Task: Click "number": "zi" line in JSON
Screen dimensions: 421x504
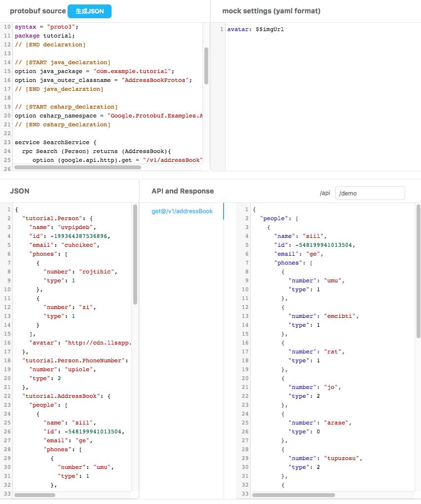Action: (70, 307)
